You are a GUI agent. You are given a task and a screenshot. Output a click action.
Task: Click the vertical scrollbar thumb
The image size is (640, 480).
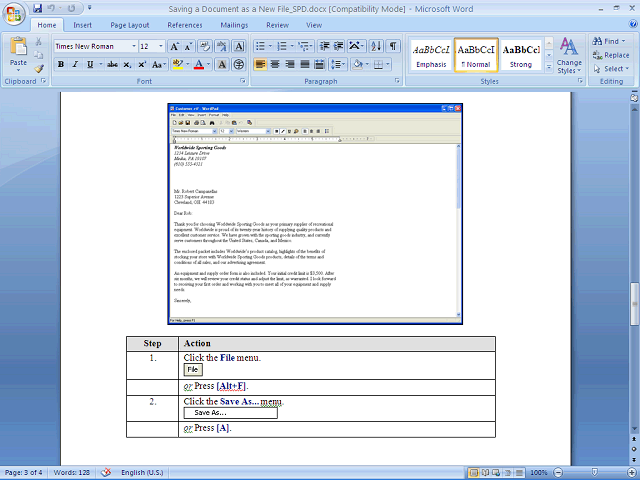pos(634,304)
